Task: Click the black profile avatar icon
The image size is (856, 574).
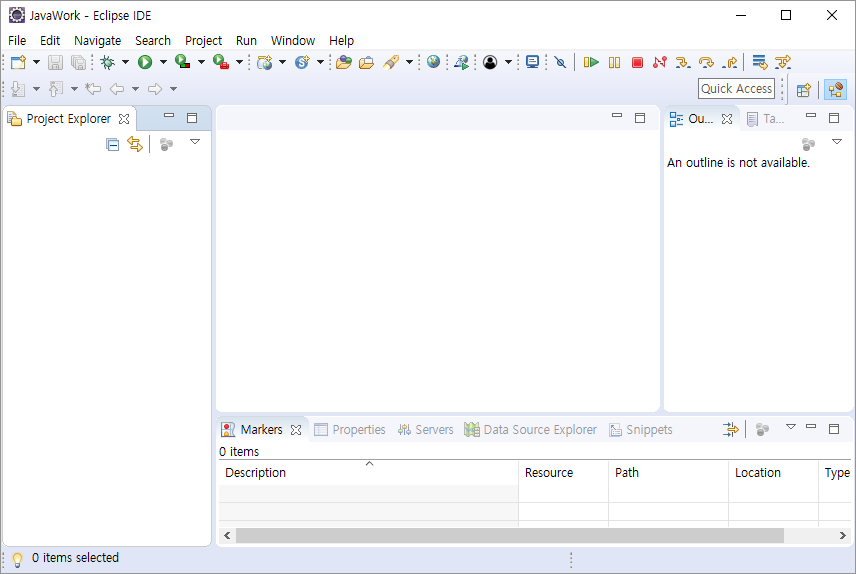Action: (490, 62)
